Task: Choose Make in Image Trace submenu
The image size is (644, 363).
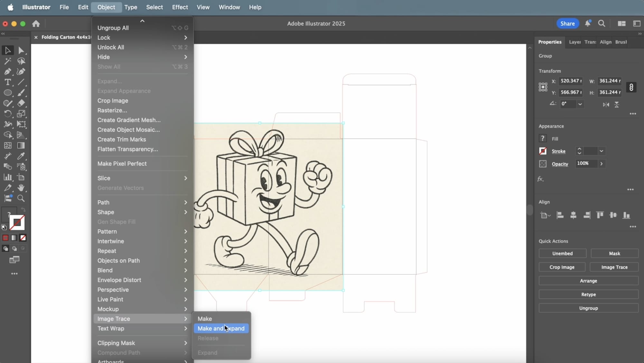Action: click(221, 319)
